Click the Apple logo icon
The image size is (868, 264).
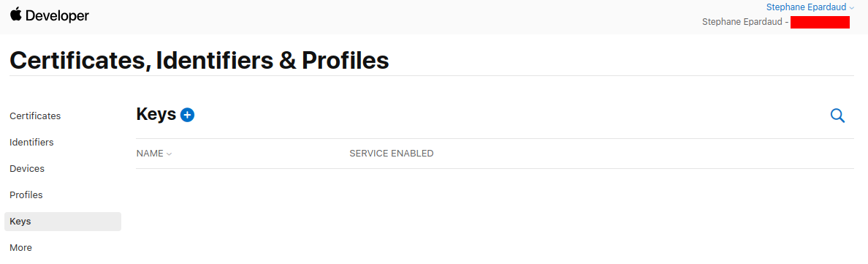coord(15,15)
